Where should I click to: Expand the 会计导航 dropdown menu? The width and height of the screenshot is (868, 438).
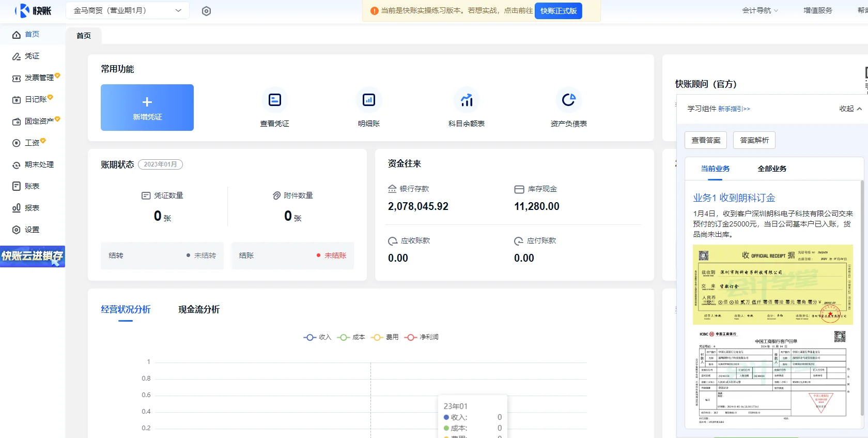tap(760, 10)
